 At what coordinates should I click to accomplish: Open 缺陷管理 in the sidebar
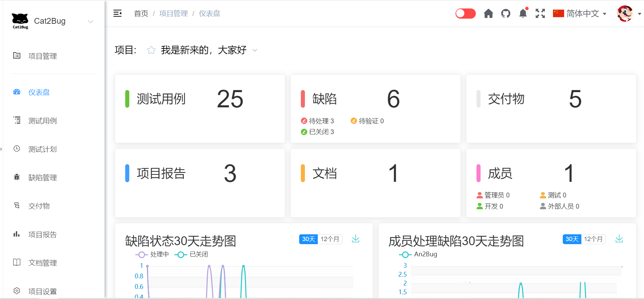coord(42,177)
